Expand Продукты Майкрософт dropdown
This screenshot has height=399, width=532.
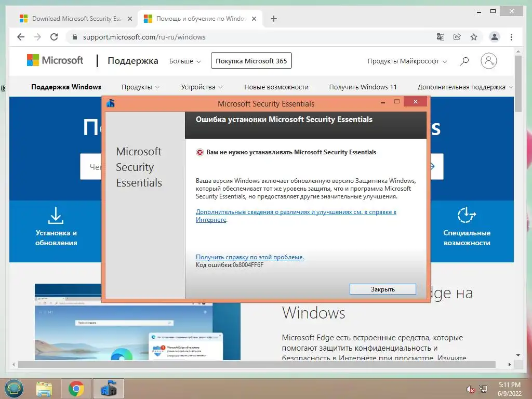click(407, 61)
